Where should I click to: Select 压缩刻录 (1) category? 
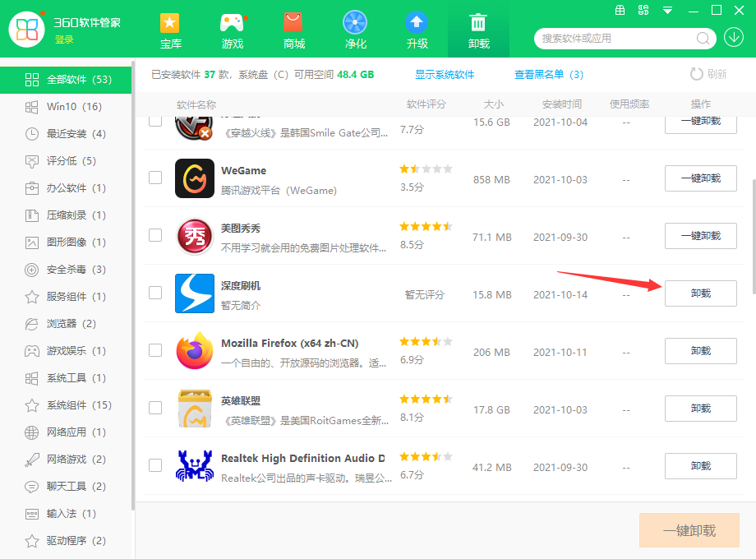pyautogui.click(x=66, y=215)
